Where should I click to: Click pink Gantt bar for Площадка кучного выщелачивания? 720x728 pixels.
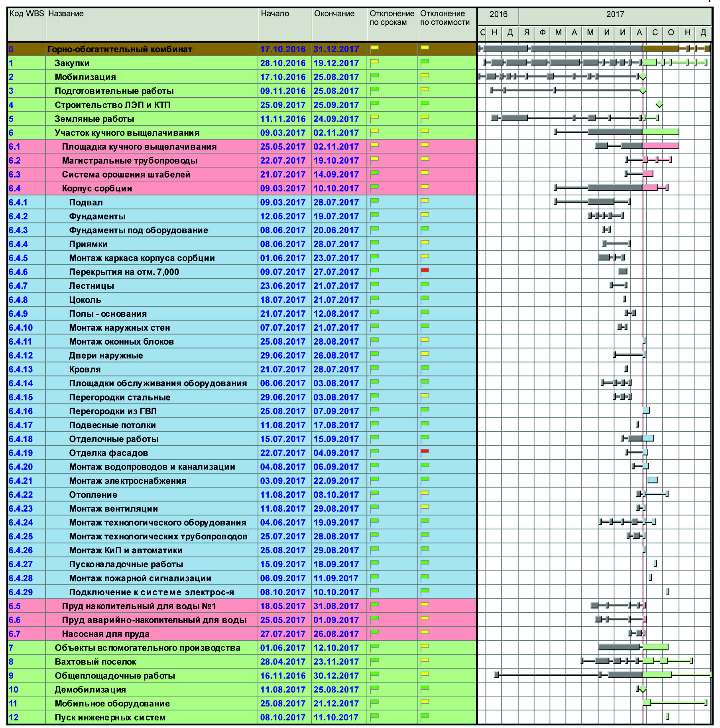pos(660,146)
